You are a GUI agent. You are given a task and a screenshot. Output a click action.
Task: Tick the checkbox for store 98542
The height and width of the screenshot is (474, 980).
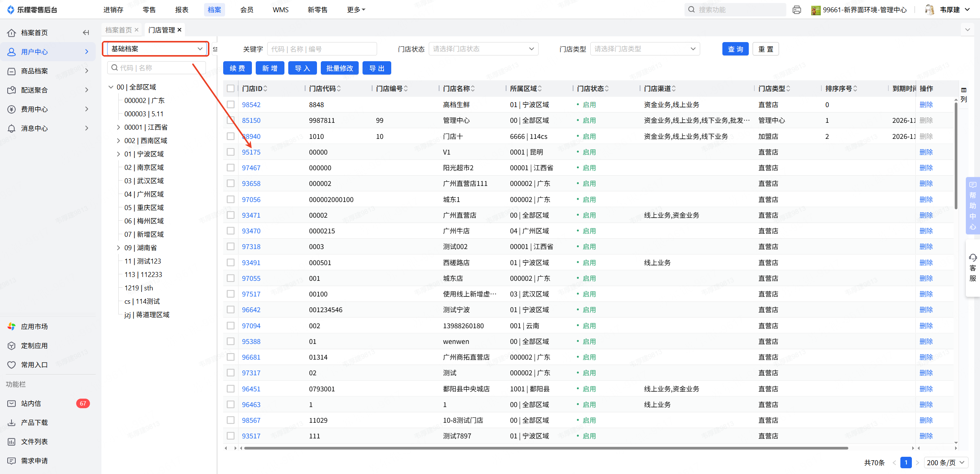pyautogui.click(x=230, y=104)
